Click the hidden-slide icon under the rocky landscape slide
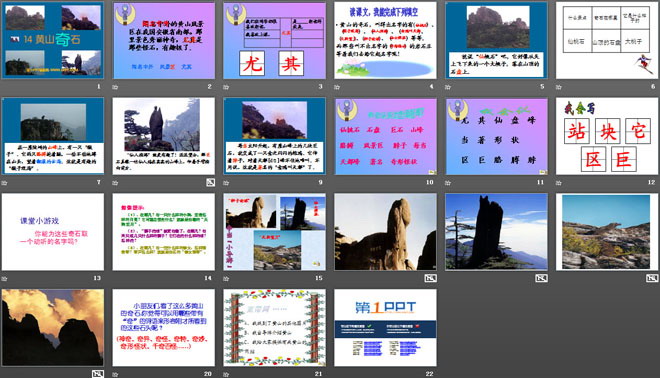This screenshot has height=378, width=660. tap(652, 278)
